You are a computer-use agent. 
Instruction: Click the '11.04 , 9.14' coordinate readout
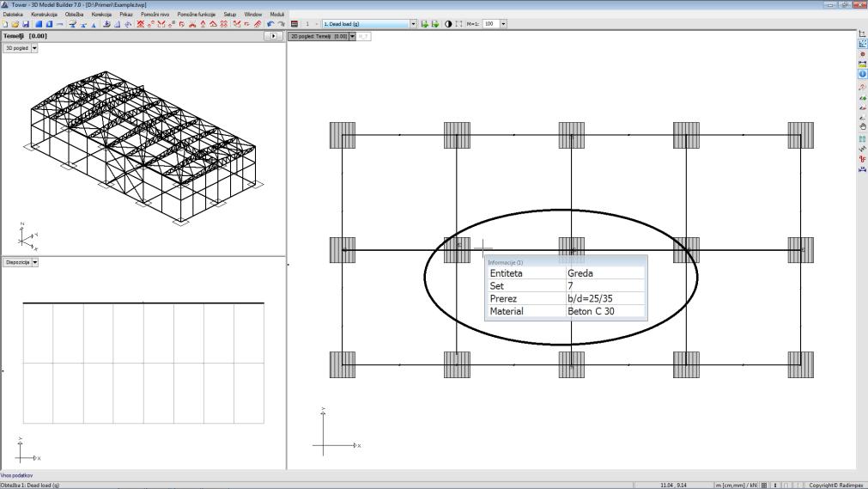coord(673,485)
